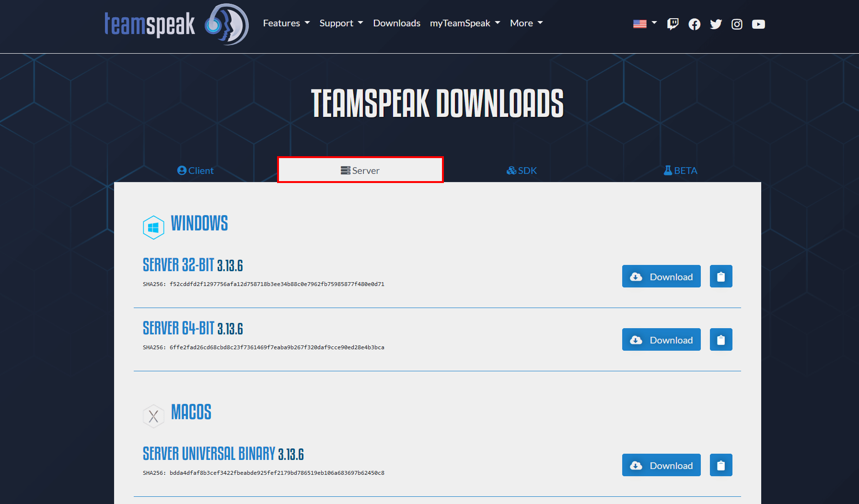Copy SHA256 for Server 32-bit clipboard icon
Image resolution: width=859 pixels, height=504 pixels.
(x=721, y=276)
